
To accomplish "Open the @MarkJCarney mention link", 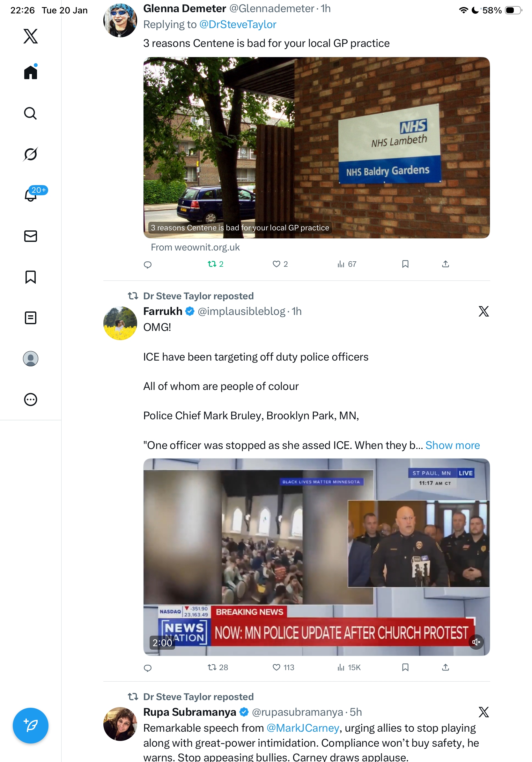I will tap(303, 728).
